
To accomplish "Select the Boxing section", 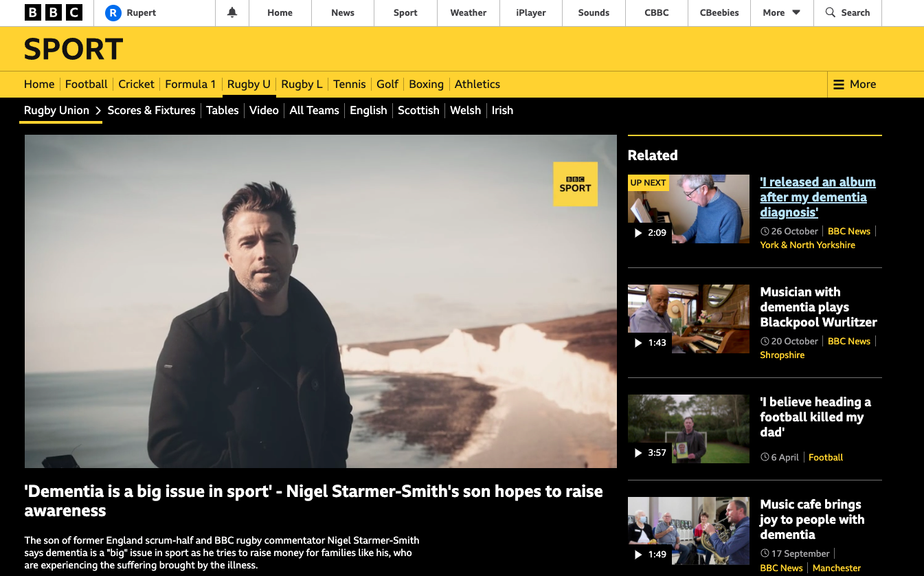I will point(426,85).
